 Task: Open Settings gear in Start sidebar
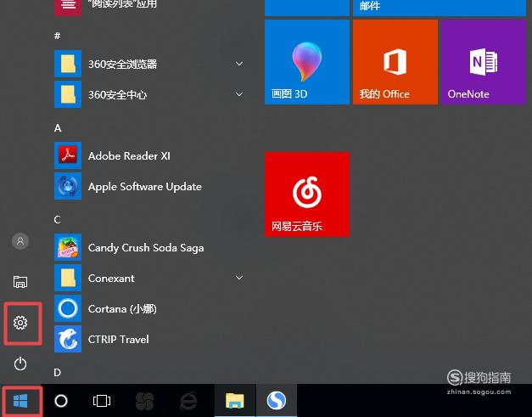pyautogui.click(x=20, y=323)
